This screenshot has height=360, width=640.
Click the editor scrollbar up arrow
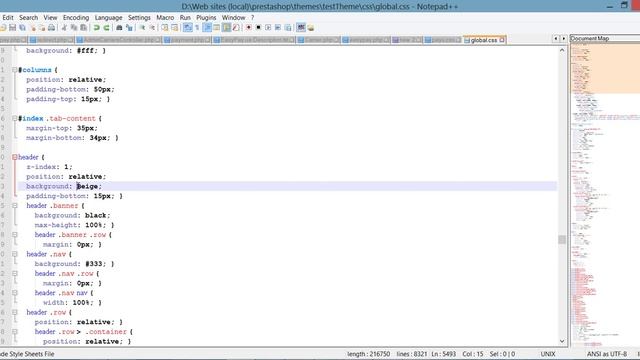point(562,50)
